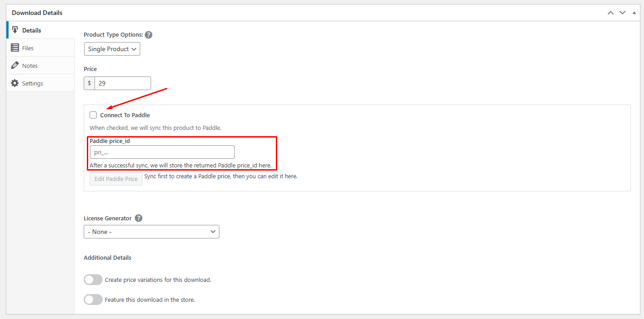Image resolution: width=644 pixels, height=319 pixels.
Task: Move Download Details panel down
Action: [x=622, y=13]
